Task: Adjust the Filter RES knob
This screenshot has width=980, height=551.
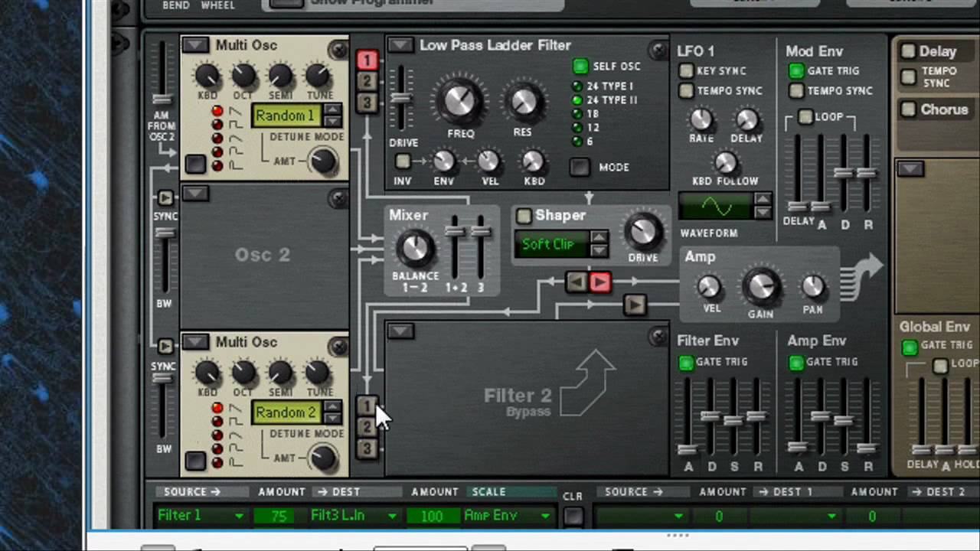Action: 523,100
